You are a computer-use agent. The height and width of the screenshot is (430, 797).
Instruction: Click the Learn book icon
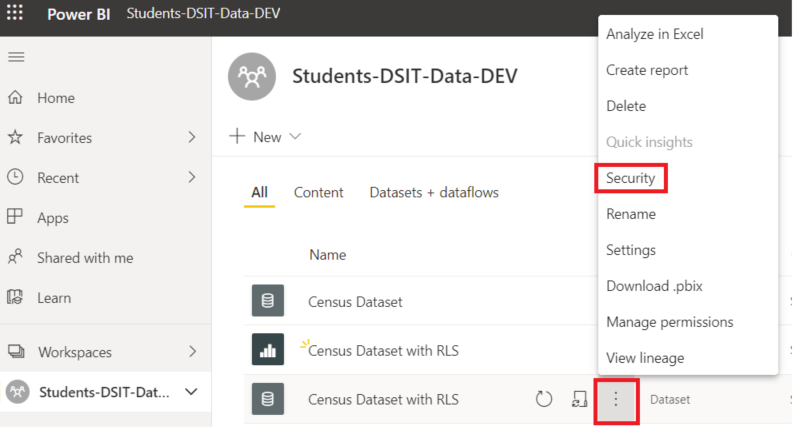[x=15, y=297]
